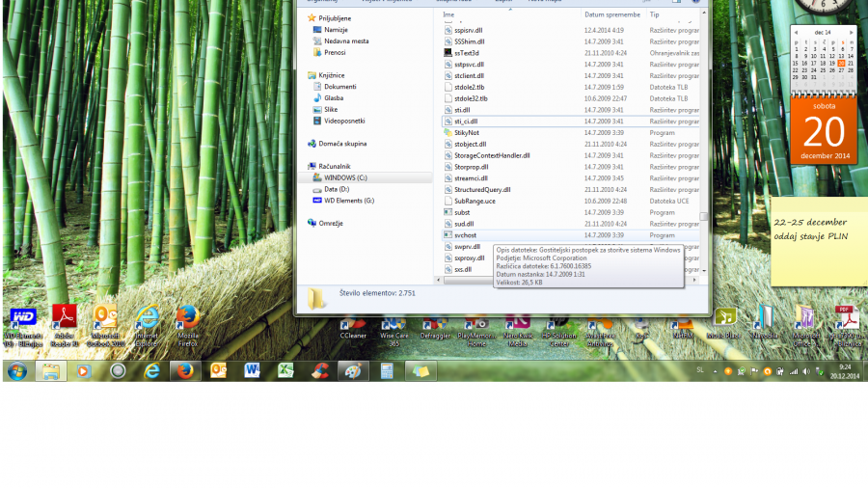Click the SL language indicator in tray
Viewport: 868px width, 488px height.
coord(699,370)
